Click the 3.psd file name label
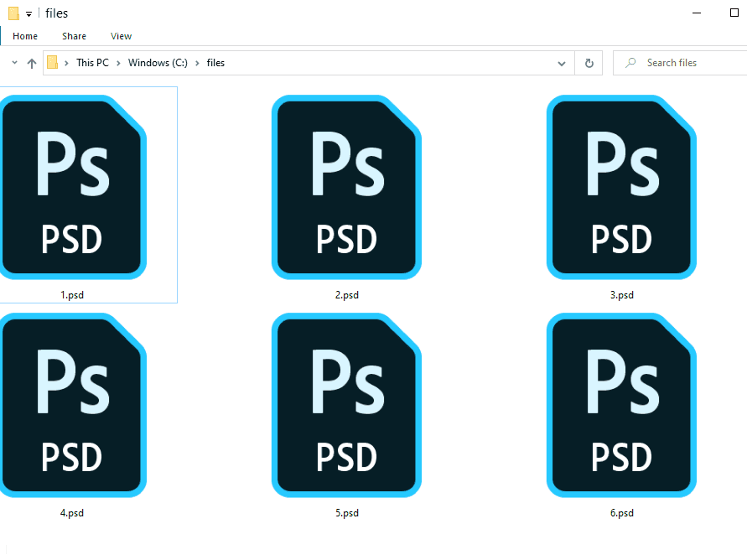This screenshot has height=560, width=747. (x=622, y=295)
